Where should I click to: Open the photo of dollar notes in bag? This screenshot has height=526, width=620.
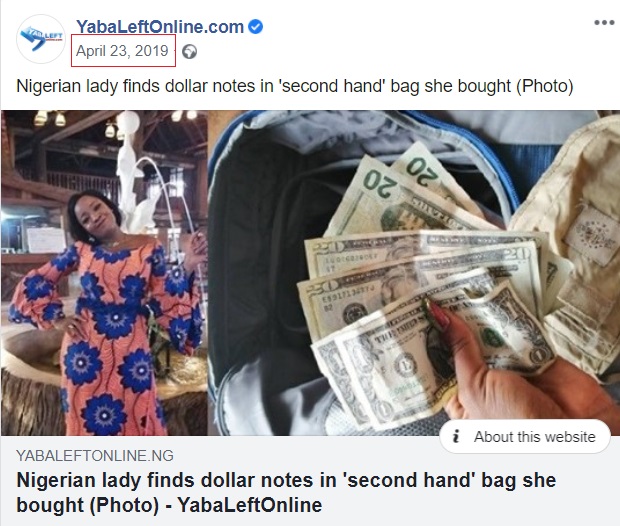[414, 273]
